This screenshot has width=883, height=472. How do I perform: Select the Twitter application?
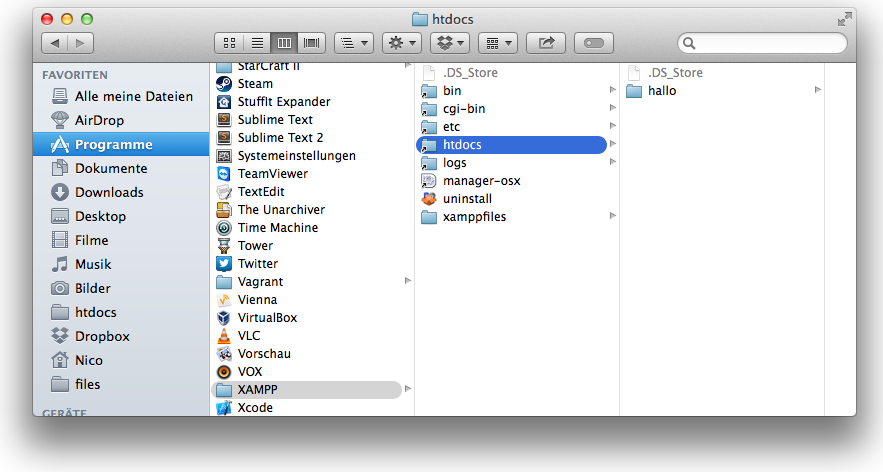pyautogui.click(x=257, y=264)
